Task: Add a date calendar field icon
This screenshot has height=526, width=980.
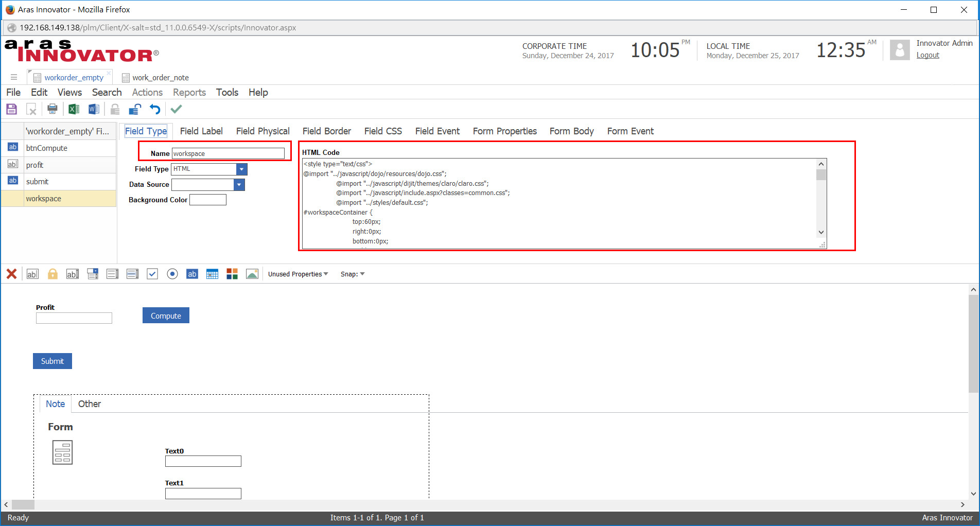Action: click(212, 274)
